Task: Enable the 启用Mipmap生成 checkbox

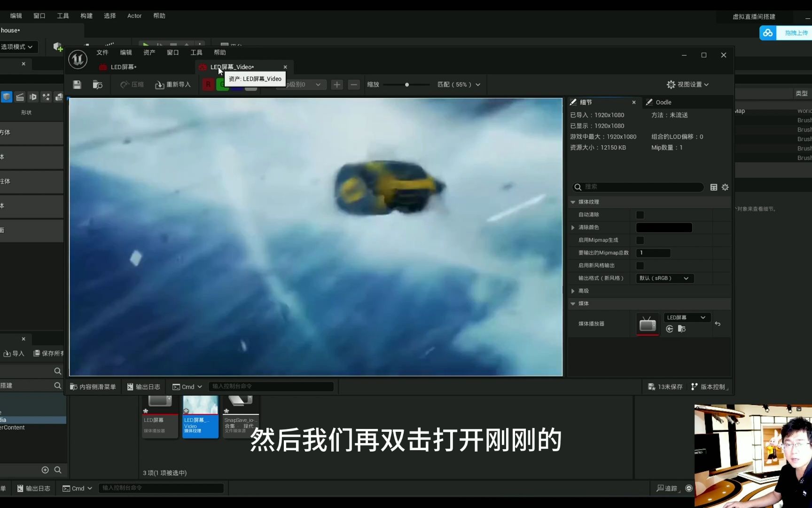Action: (640, 240)
